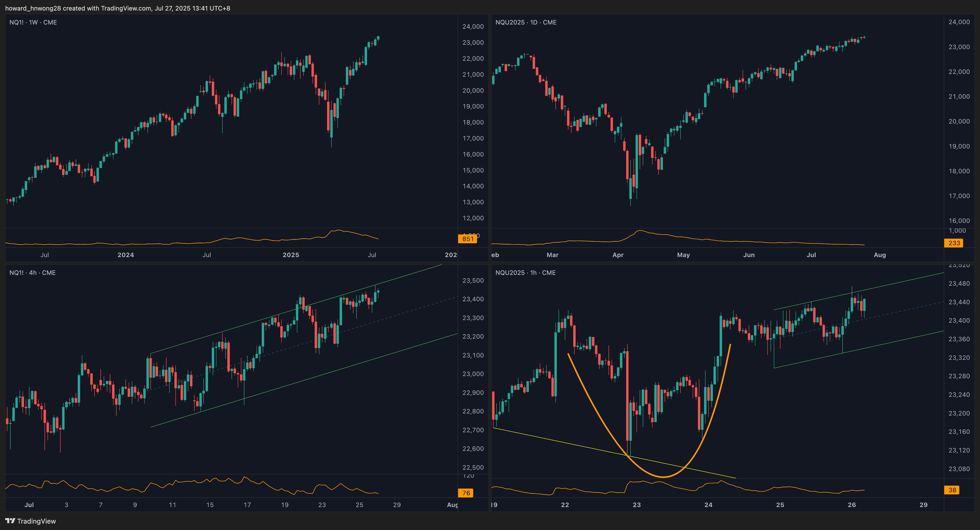Click the Jun label on daily time axis

(749, 255)
